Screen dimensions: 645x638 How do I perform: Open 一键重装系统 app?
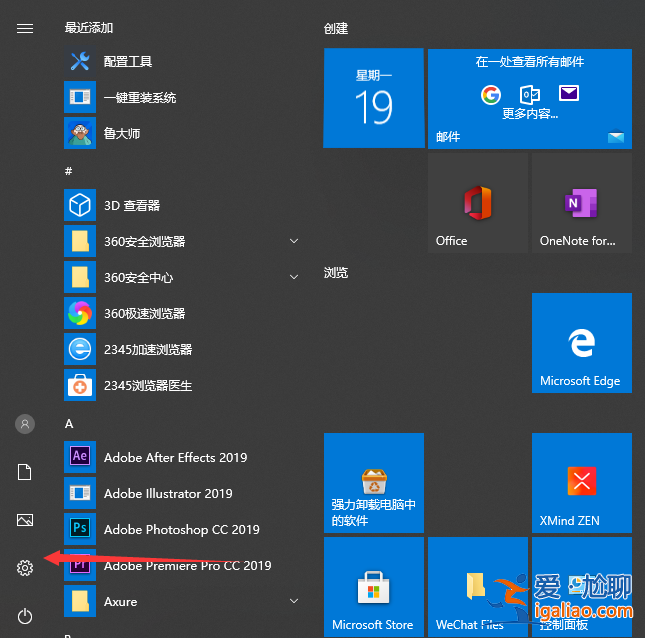[183, 97]
